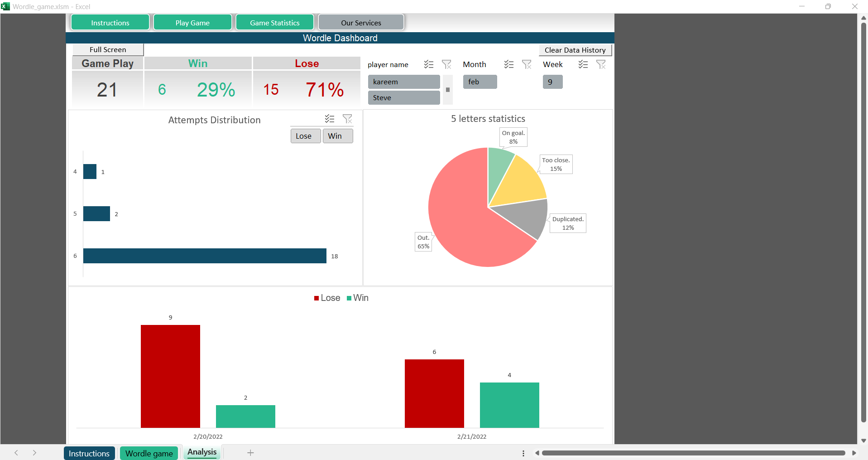Click multi-select icon in player name slicer
This screenshot has height=460, width=868.
pos(428,64)
